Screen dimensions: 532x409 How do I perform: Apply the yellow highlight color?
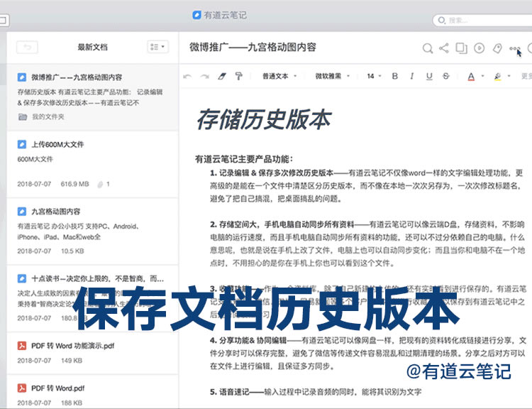pos(497,77)
